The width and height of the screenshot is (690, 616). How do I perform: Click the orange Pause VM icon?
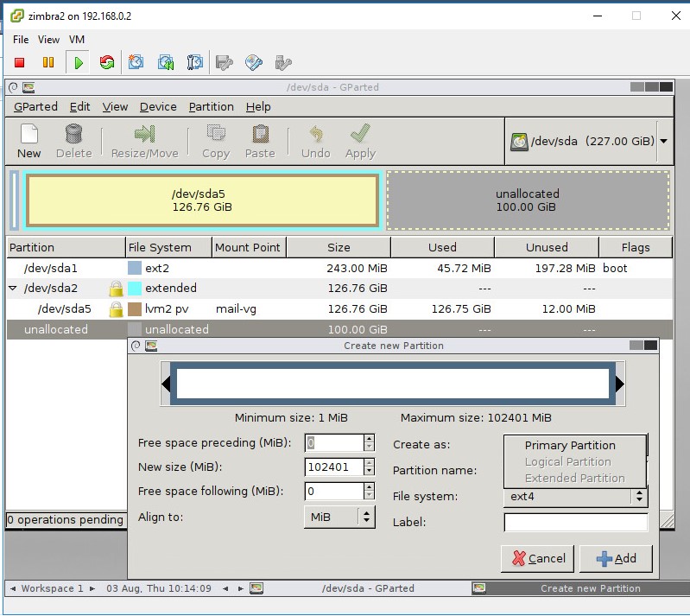click(x=48, y=62)
